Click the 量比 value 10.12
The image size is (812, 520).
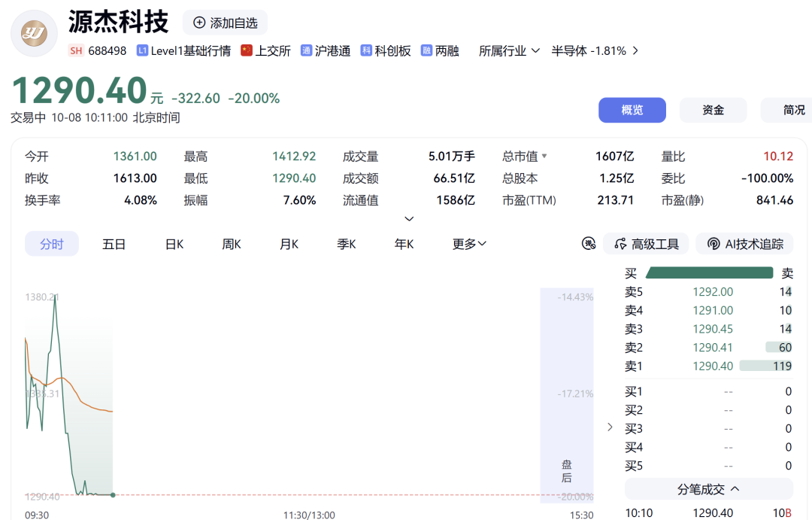pos(778,156)
